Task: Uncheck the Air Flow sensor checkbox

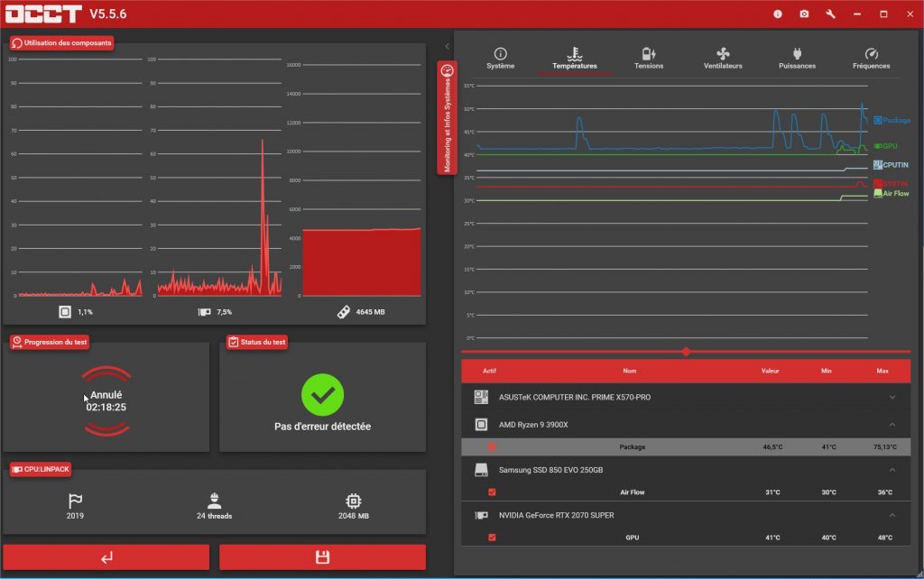Action: click(492, 492)
